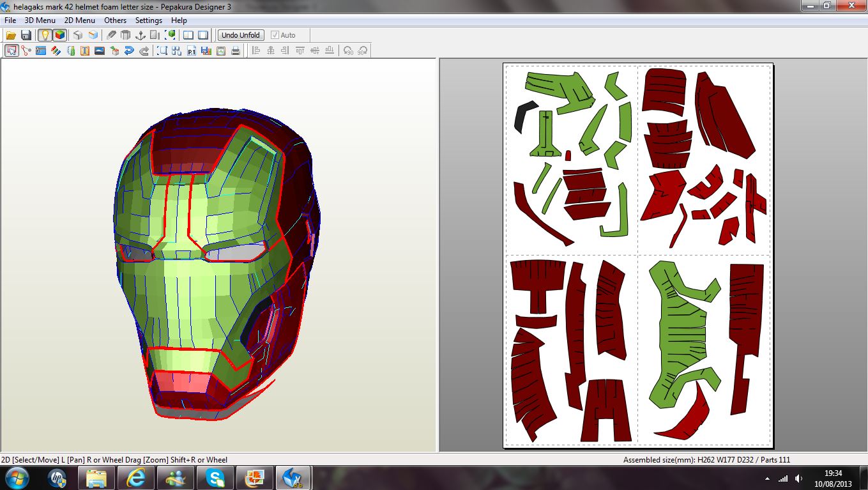
Task: Click the Print printer icon
Action: point(236,50)
